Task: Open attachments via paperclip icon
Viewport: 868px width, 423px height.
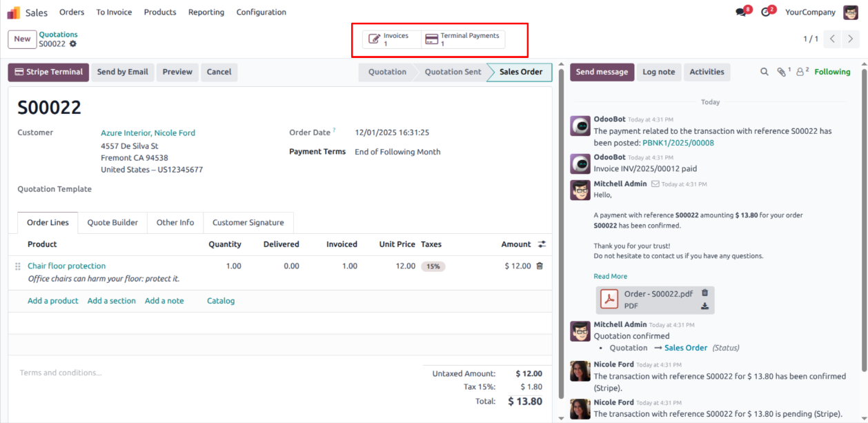Action: [x=781, y=72]
